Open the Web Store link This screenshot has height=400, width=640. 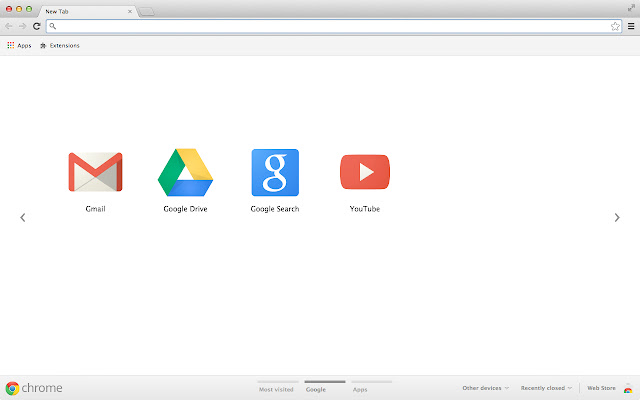[x=601, y=388]
